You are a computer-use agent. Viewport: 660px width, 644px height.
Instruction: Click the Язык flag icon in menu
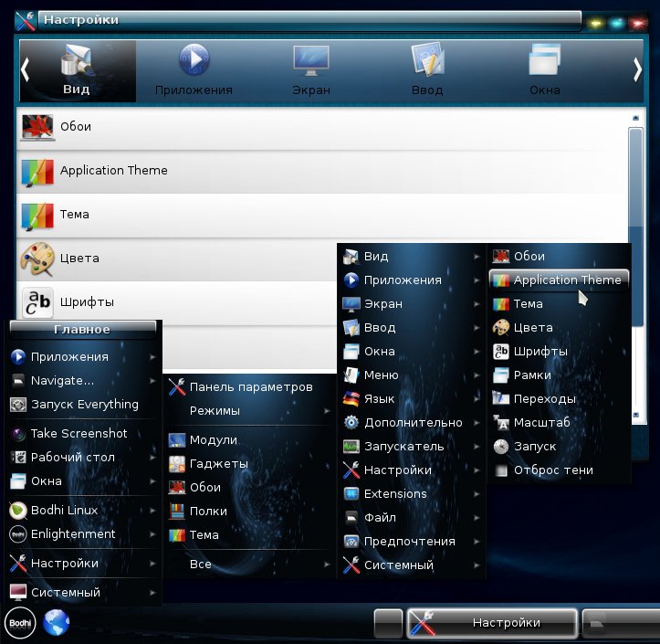tap(351, 399)
